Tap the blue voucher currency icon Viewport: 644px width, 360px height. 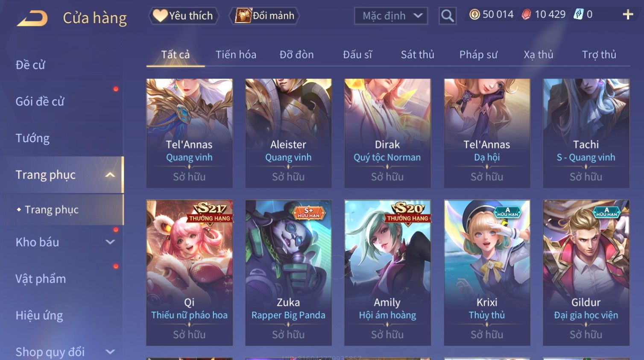(x=578, y=15)
